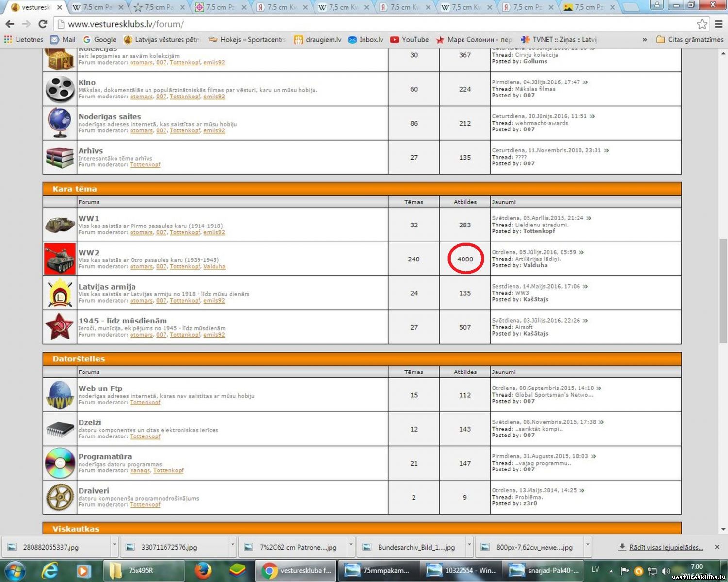Click the Kolekcijas treasure chest icon

tap(60, 59)
